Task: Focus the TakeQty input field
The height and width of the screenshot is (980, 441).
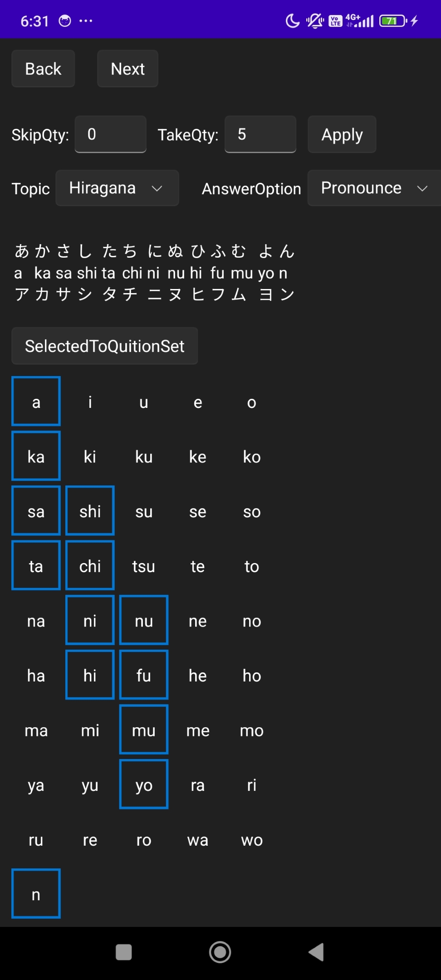Action: tap(260, 134)
